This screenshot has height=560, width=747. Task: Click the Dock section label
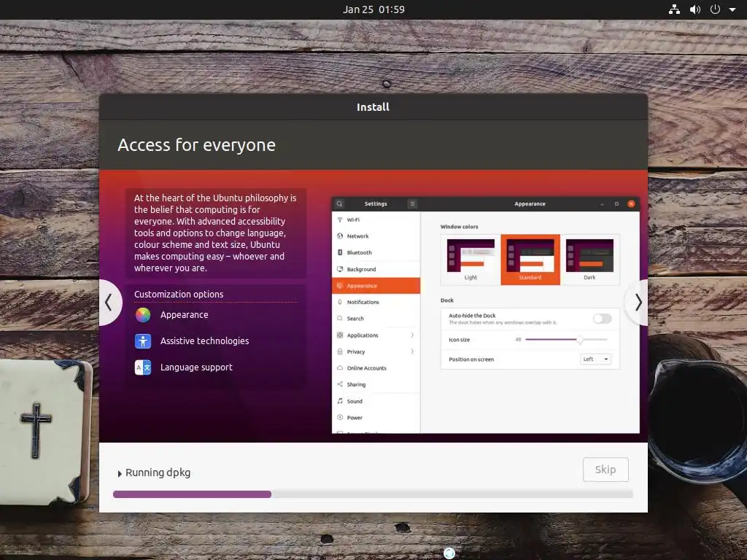click(x=447, y=300)
